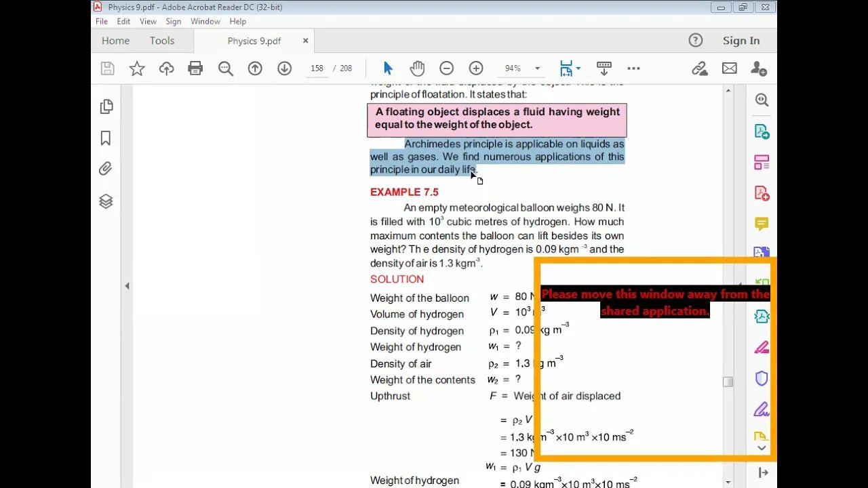Open the fit page options icon
The width and height of the screenshot is (868, 488).
pyautogui.click(x=566, y=68)
